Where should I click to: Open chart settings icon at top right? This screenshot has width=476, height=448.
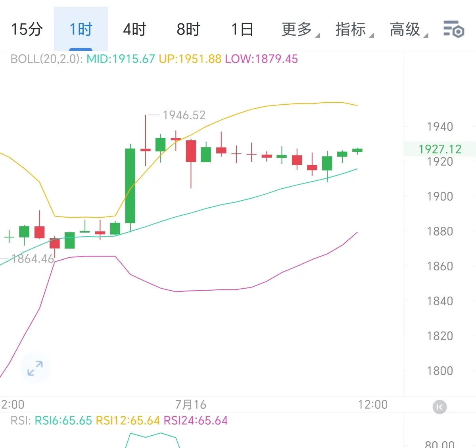coord(453,29)
